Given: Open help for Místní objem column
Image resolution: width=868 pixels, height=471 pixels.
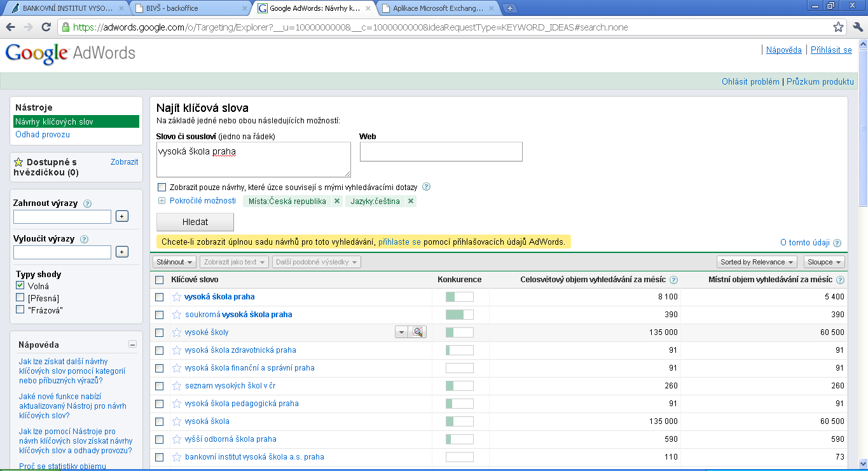Looking at the screenshot, I should click(840, 280).
